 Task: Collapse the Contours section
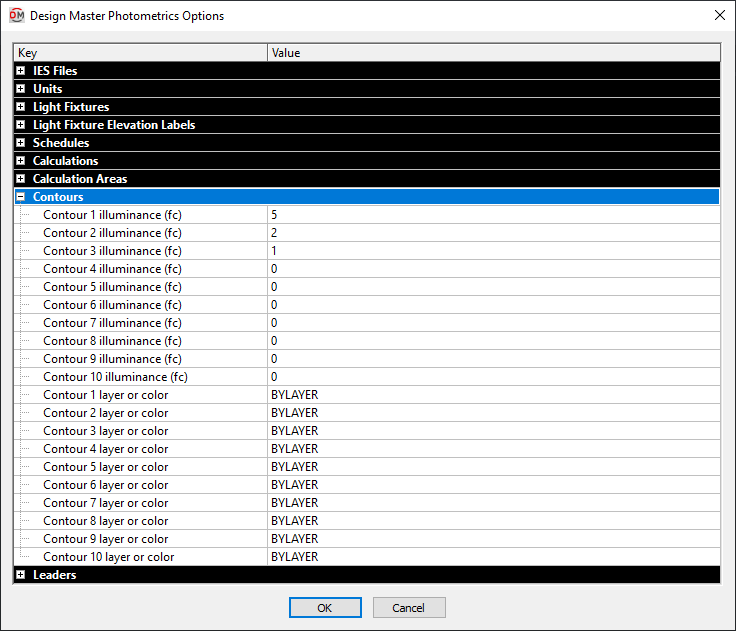pyautogui.click(x=21, y=197)
